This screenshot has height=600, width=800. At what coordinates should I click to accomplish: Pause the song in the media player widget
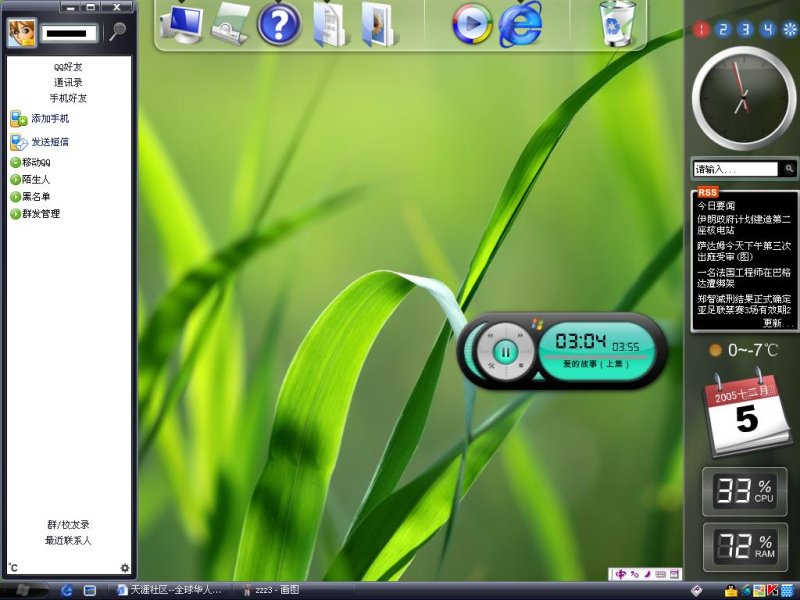[506, 351]
